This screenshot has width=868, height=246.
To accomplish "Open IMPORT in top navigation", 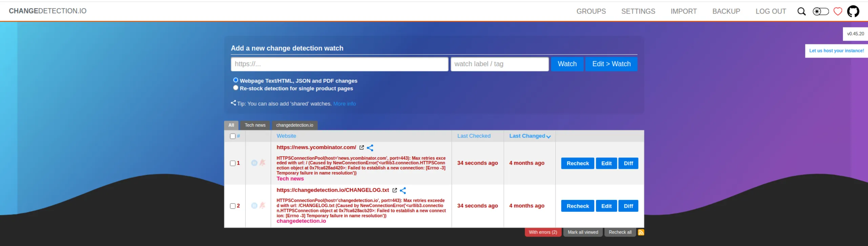I will click(x=684, y=11).
